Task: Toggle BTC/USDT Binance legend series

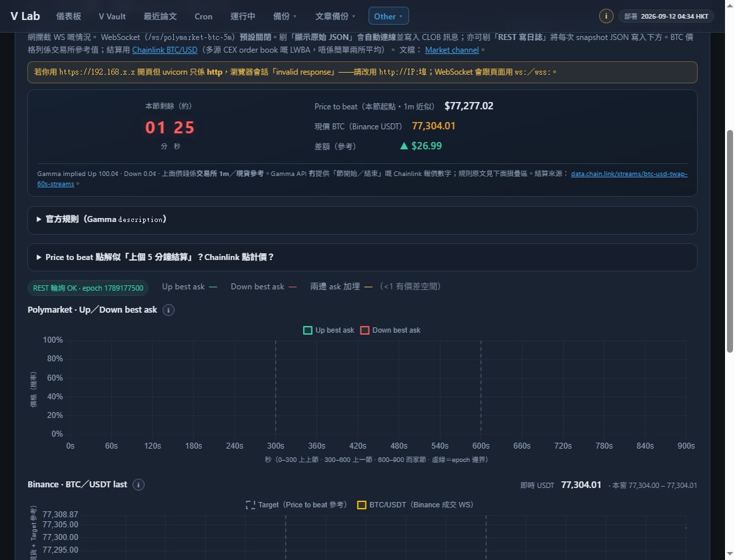Action: tap(415, 505)
